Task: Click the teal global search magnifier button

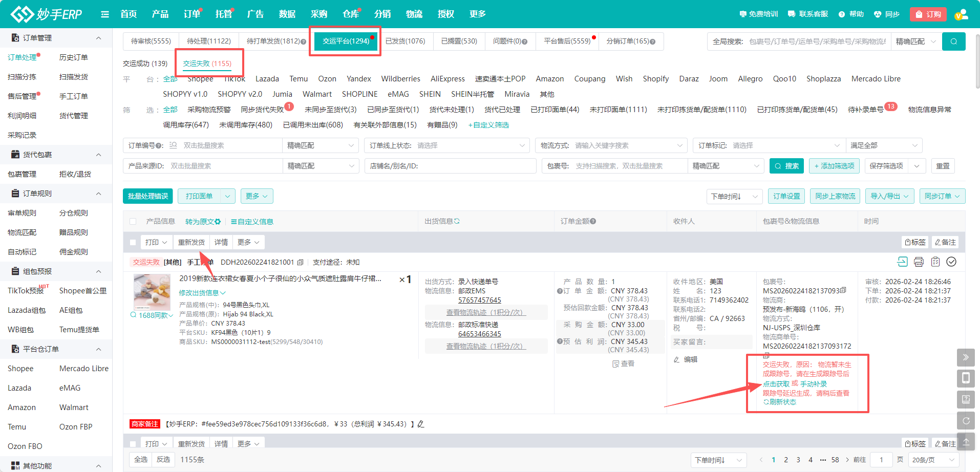Action: [x=953, y=41]
